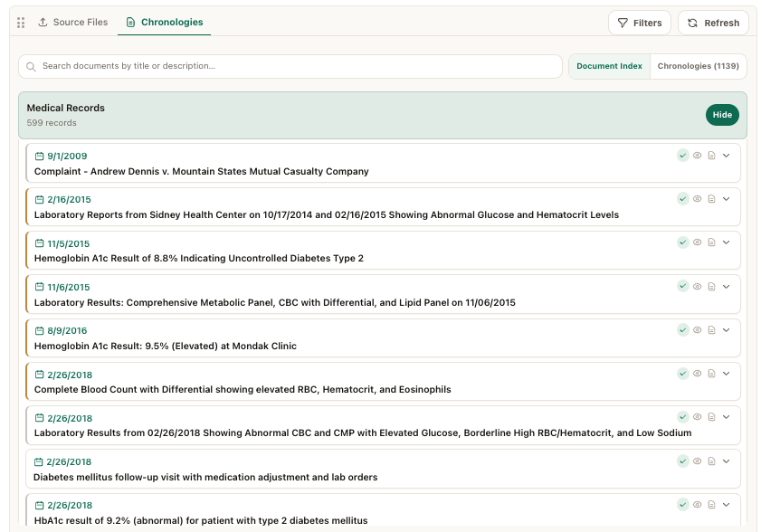Toggle eye icon on the 8/9/2016 Mondak Clinic row

click(x=698, y=330)
